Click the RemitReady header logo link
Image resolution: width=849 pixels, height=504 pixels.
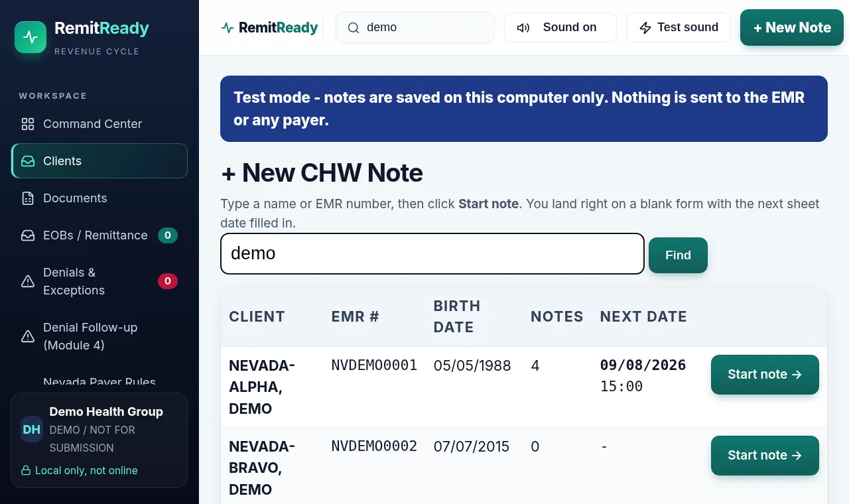click(x=269, y=28)
